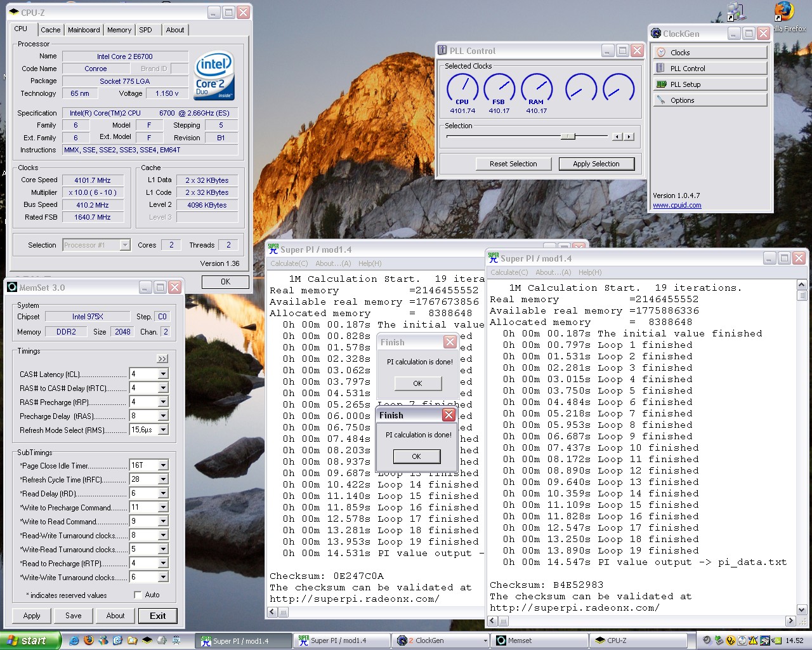The height and width of the screenshot is (650, 812).
Task: Open Calculate(C) menu in front Super PI
Action: coord(509,272)
